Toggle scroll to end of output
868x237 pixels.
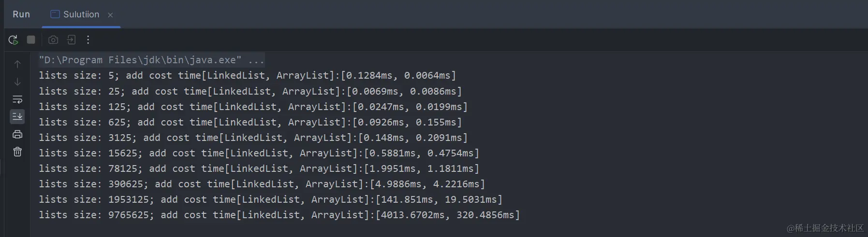17,116
